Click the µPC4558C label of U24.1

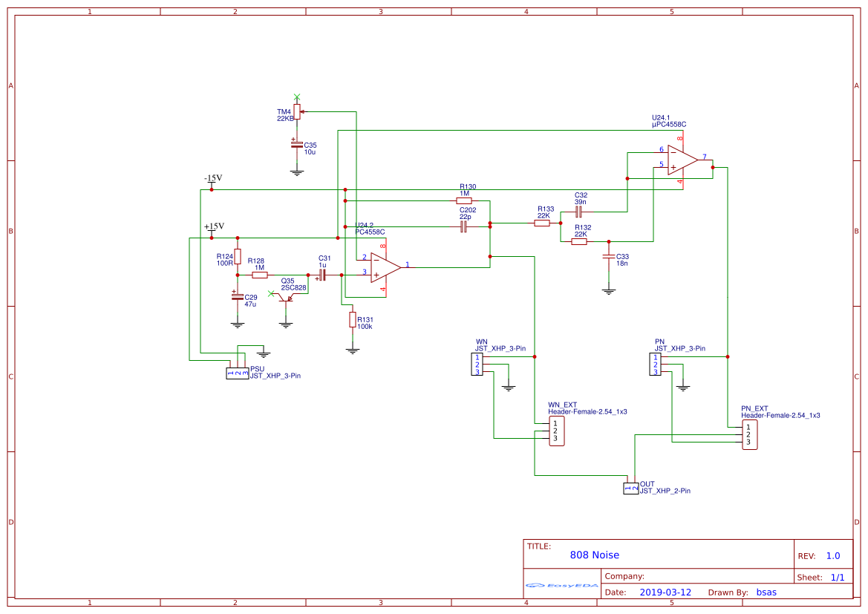tap(669, 125)
